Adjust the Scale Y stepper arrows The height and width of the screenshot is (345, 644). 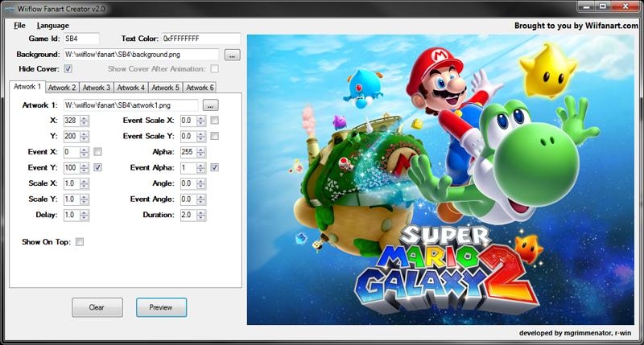pos(85,199)
